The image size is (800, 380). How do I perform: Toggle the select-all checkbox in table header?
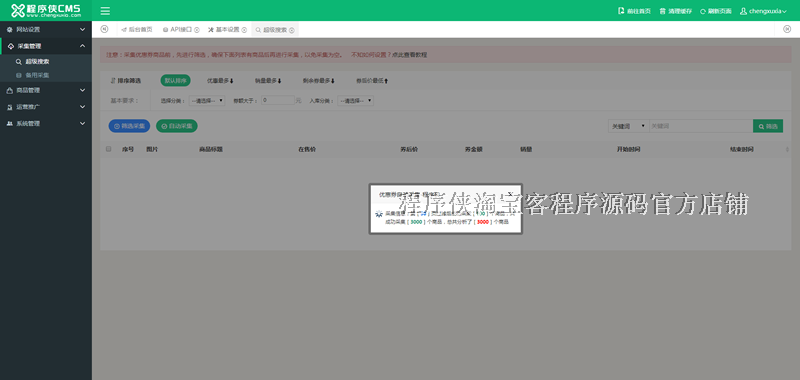(108, 149)
